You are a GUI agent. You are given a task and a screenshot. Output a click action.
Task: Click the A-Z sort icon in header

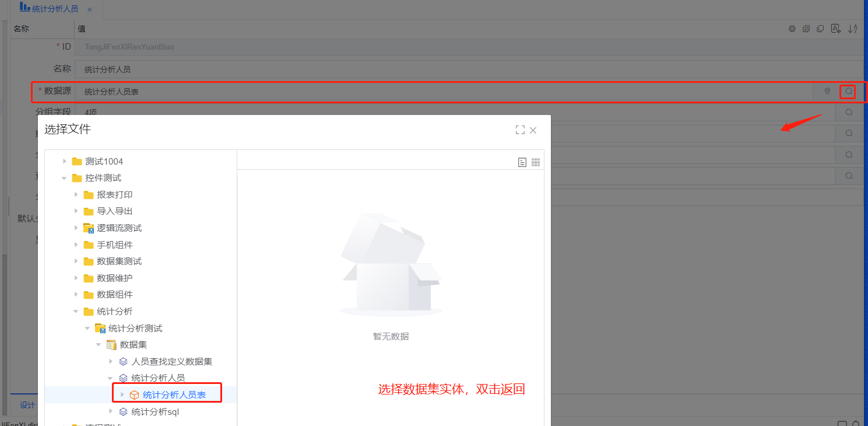[x=852, y=29]
